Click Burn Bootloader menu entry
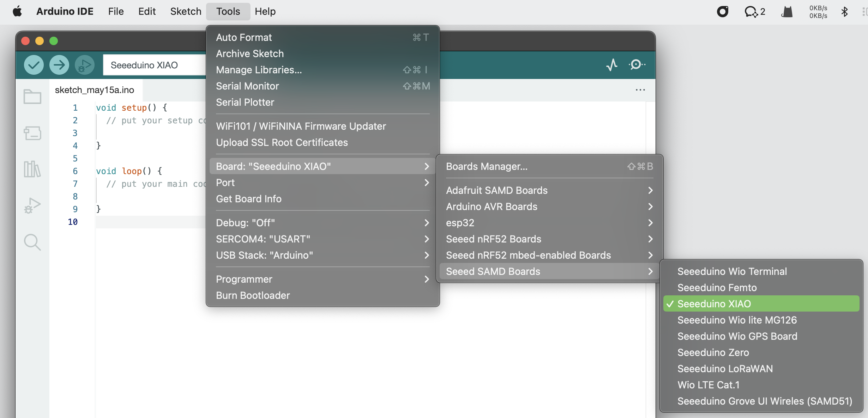 pyautogui.click(x=323, y=295)
